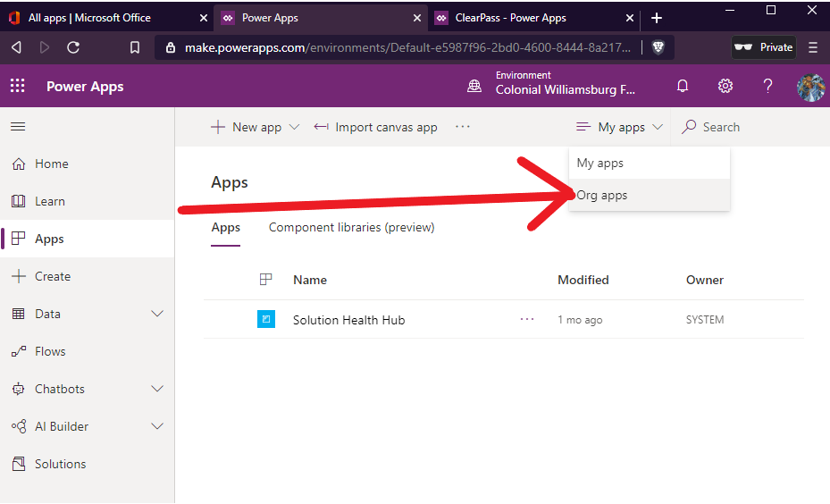
Task: Open the browser main menu
Action: (x=813, y=47)
